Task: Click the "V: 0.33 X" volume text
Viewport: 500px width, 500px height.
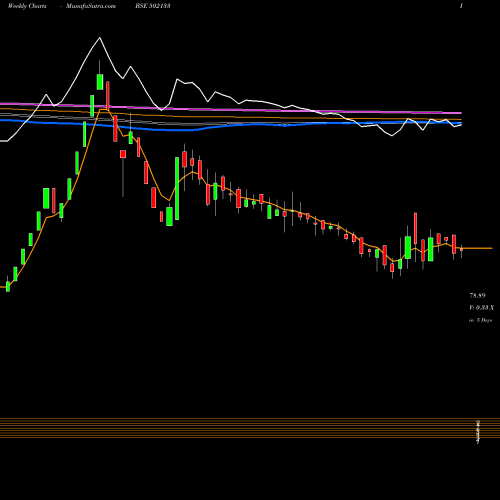Action: click(482, 308)
